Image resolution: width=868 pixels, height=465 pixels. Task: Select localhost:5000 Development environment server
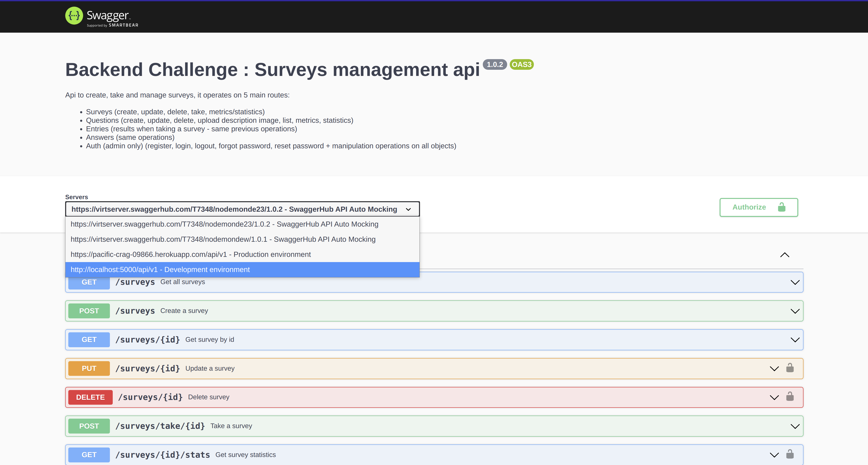pyautogui.click(x=242, y=270)
